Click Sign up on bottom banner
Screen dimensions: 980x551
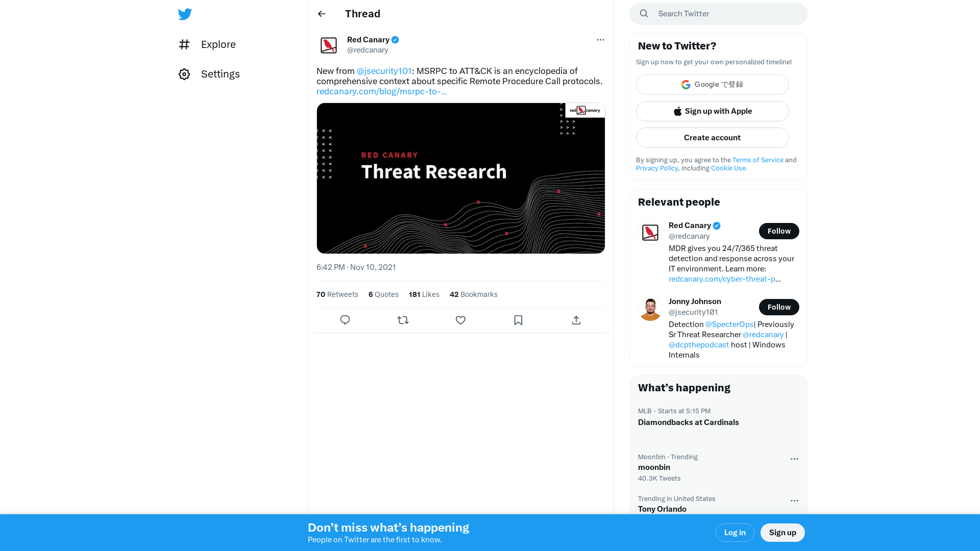click(782, 533)
